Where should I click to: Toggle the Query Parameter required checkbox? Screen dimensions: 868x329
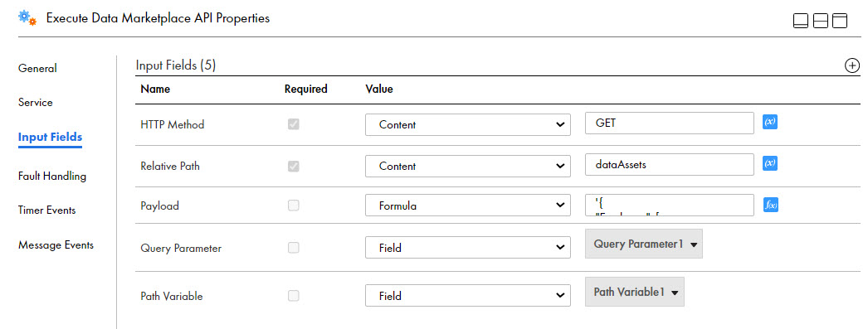(x=294, y=248)
